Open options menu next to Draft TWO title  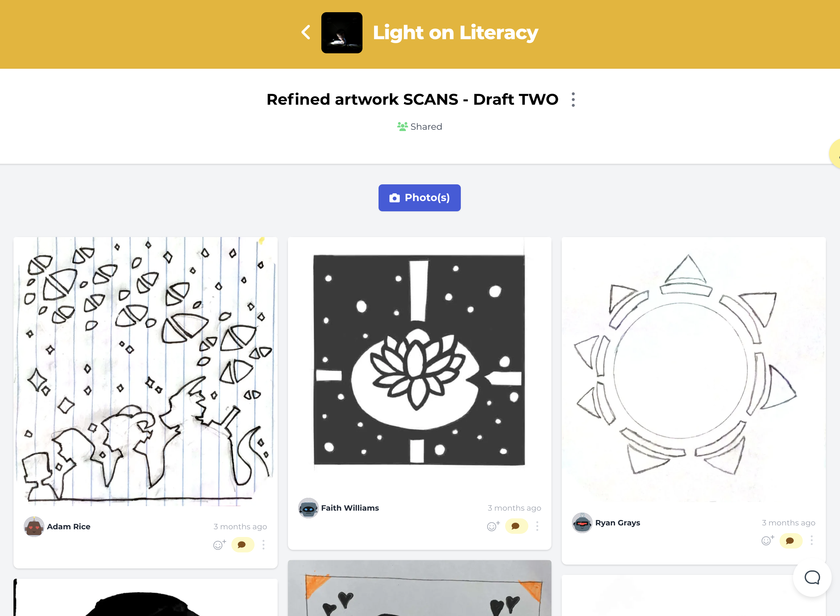(x=573, y=100)
